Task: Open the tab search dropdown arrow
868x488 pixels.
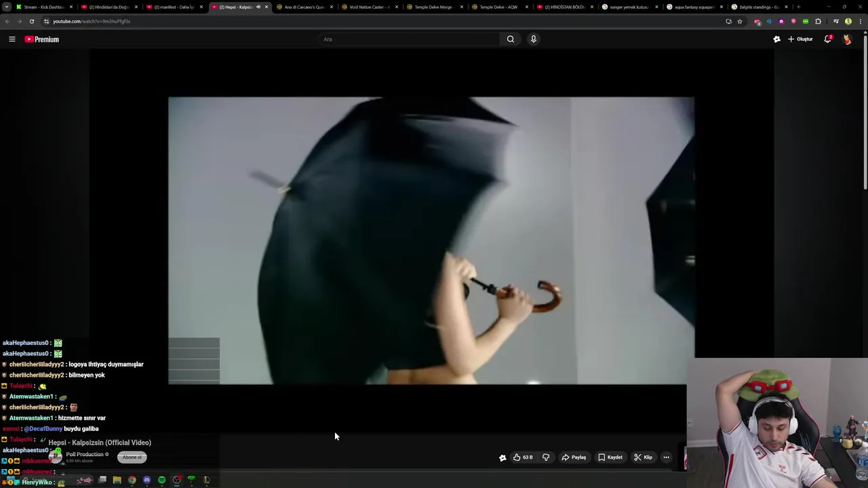Action: [6, 7]
